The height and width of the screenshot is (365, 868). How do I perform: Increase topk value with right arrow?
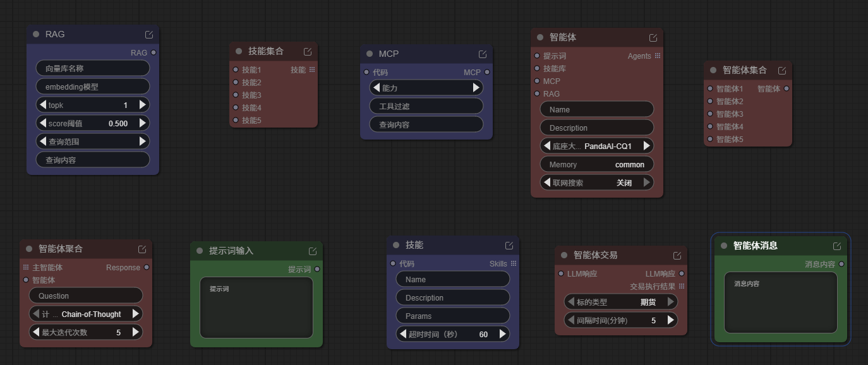click(x=143, y=105)
